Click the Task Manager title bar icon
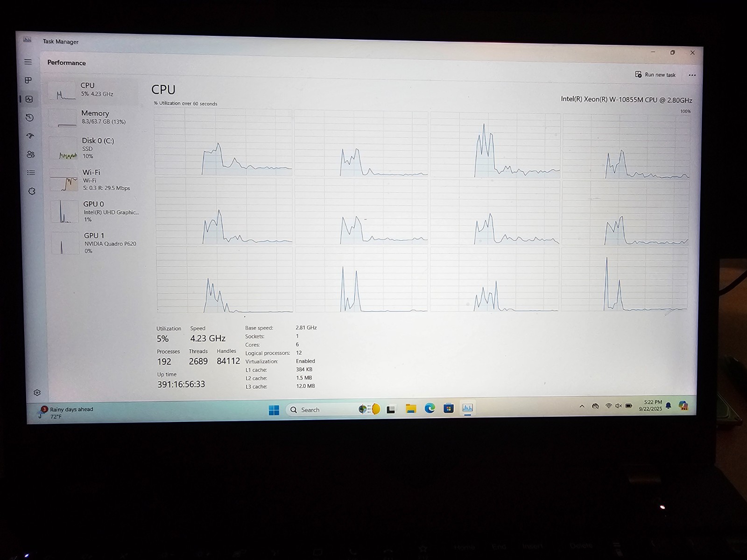The image size is (747, 560). (27, 40)
